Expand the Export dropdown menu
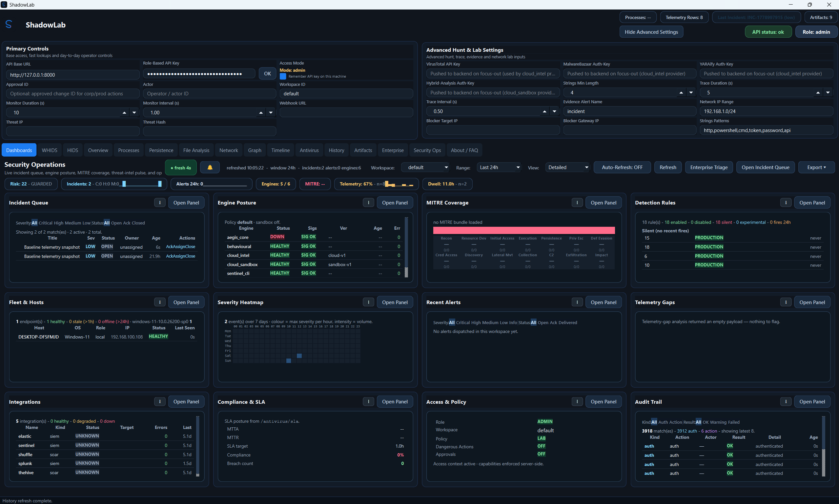839x504 pixels. tap(816, 167)
